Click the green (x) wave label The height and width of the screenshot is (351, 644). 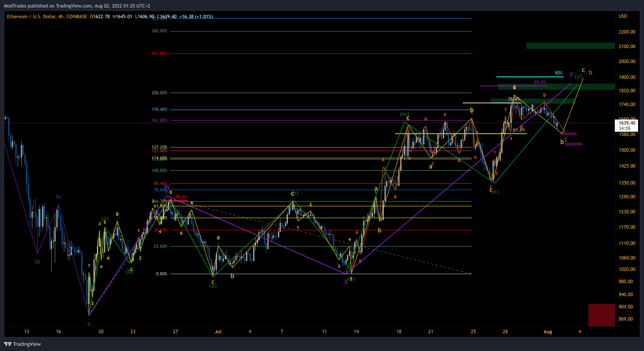(x=495, y=192)
